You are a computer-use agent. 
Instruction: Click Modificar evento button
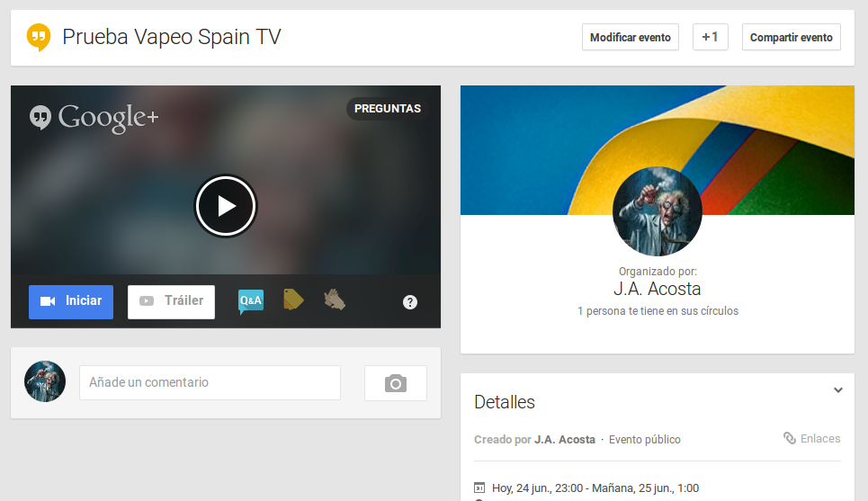point(630,37)
